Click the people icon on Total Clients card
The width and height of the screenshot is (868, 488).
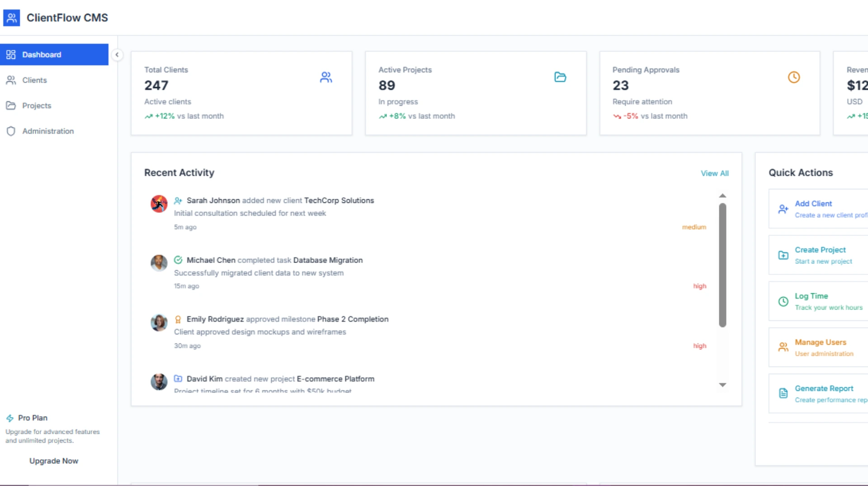point(326,77)
